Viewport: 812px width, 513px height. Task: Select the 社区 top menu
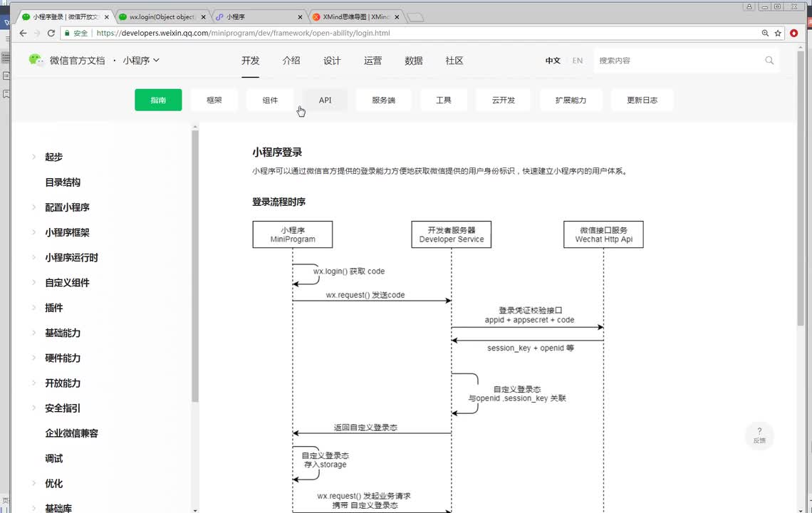(454, 60)
